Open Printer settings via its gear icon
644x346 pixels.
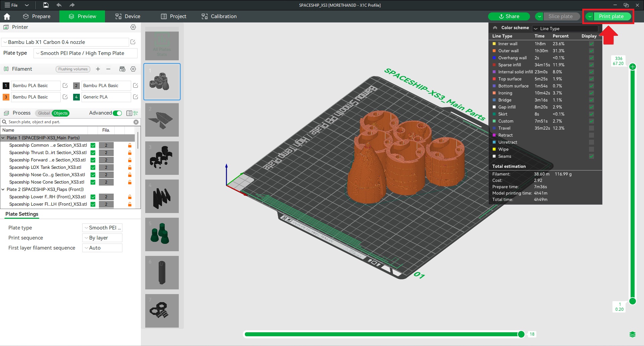click(x=133, y=27)
